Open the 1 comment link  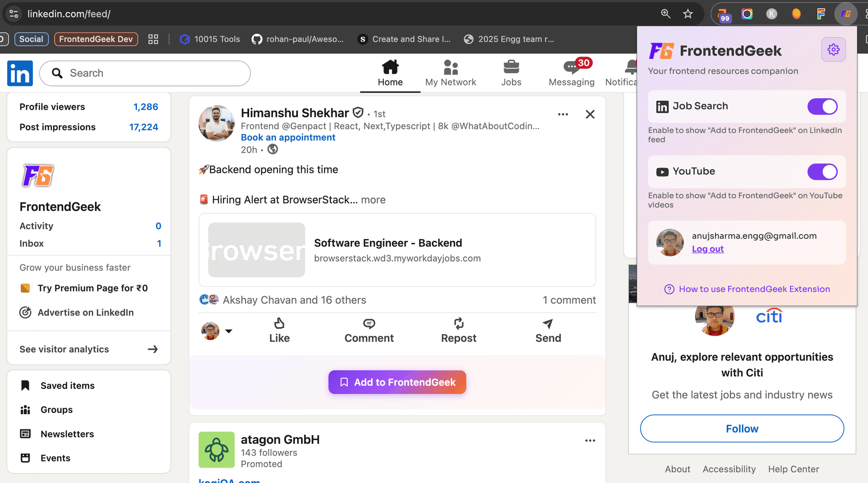[569, 300]
